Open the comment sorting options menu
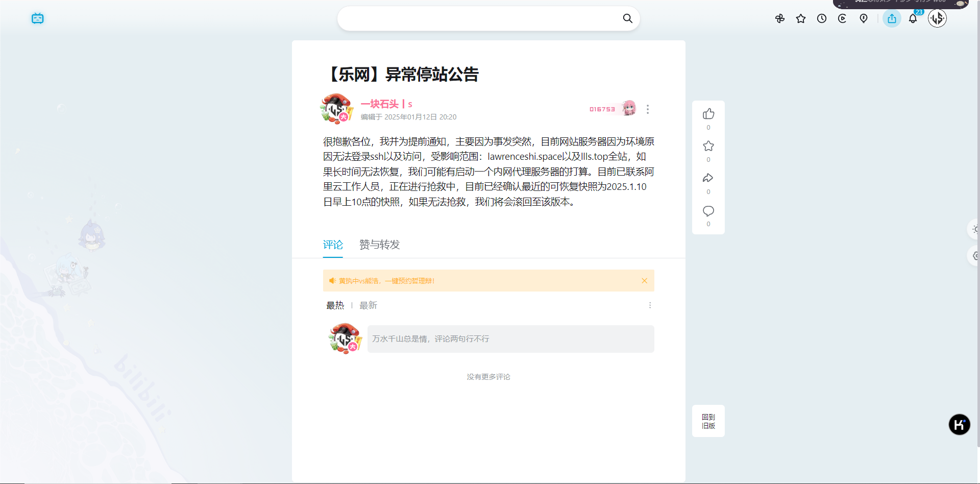980x484 pixels. coord(650,305)
